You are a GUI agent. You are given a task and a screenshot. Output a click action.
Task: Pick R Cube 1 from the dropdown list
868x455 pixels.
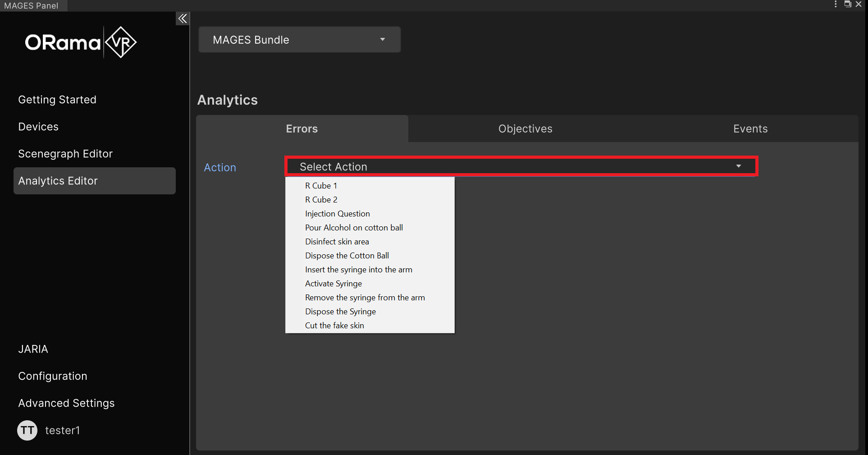[321, 185]
